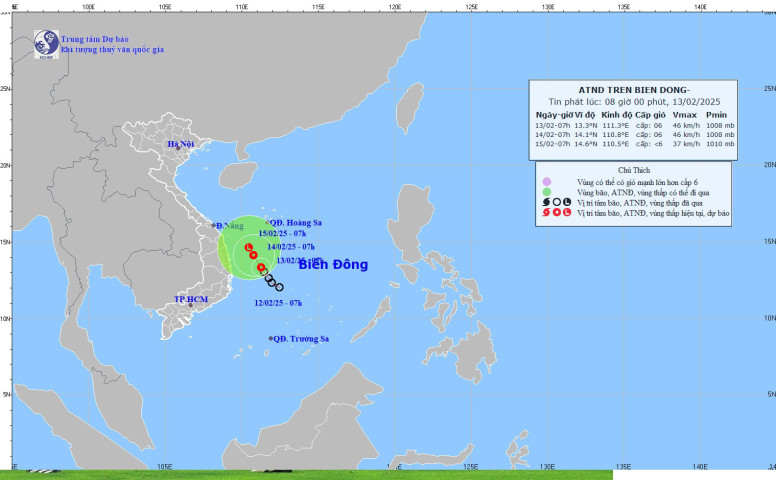Click the '100E' longitude axis label
Viewport: 776px width, 480px height.
(x=88, y=7)
